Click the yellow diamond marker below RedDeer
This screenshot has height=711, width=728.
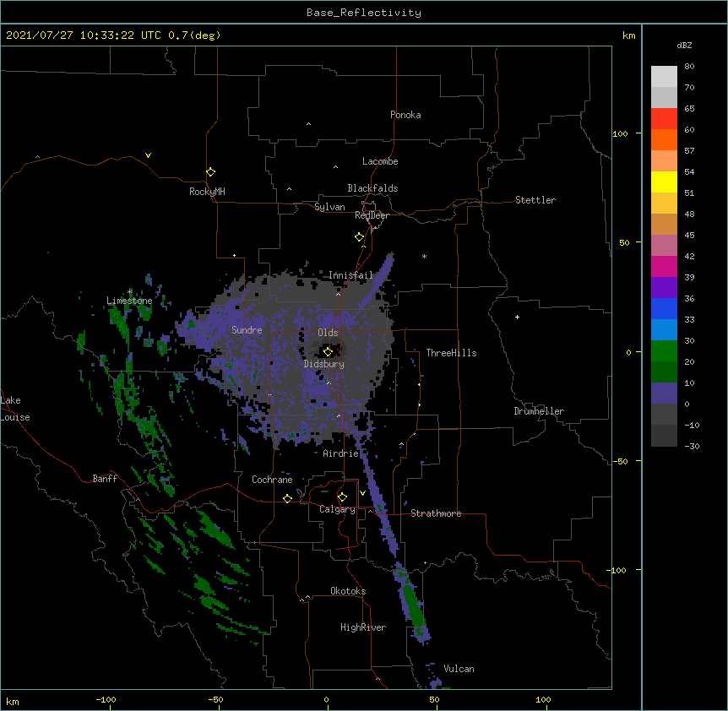(x=360, y=237)
